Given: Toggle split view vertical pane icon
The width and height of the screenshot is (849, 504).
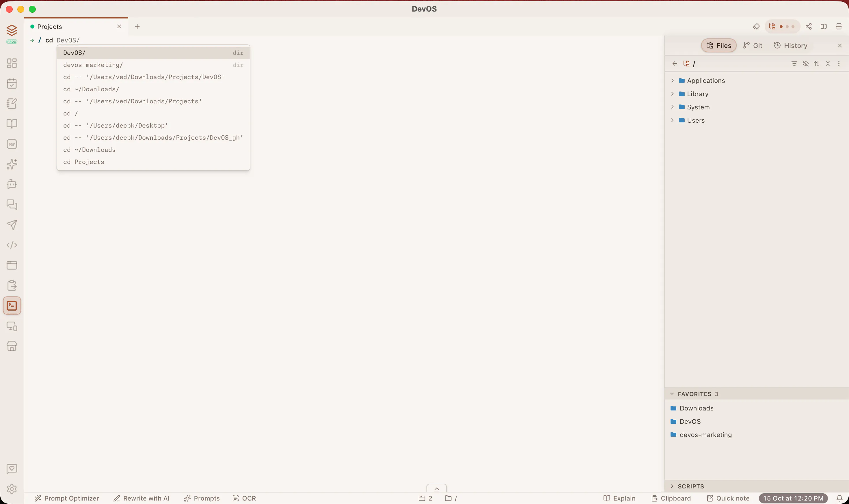Looking at the screenshot, I should 824,27.
